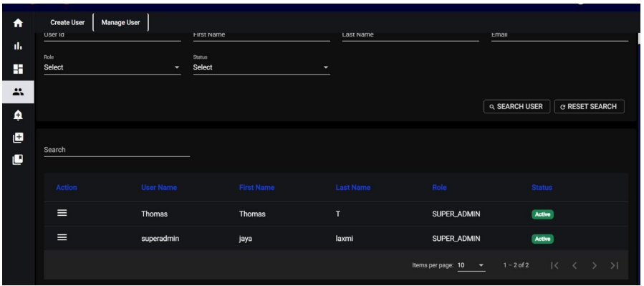
Task: Select user name 'superadmin' cell
Action: pos(160,238)
